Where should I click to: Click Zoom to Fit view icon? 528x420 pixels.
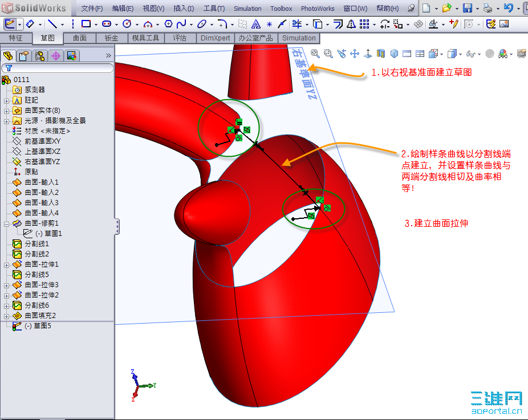tap(315, 54)
